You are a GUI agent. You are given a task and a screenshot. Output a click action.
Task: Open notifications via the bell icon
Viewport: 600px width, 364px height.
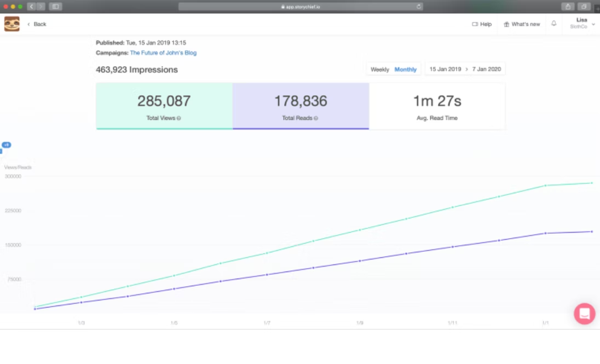pos(553,24)
